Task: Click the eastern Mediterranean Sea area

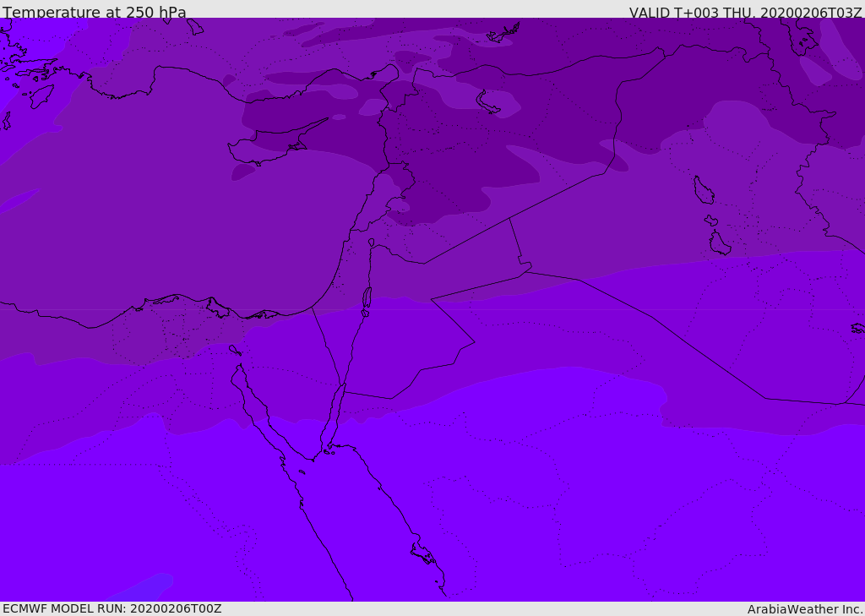Action: coord(169,211)
